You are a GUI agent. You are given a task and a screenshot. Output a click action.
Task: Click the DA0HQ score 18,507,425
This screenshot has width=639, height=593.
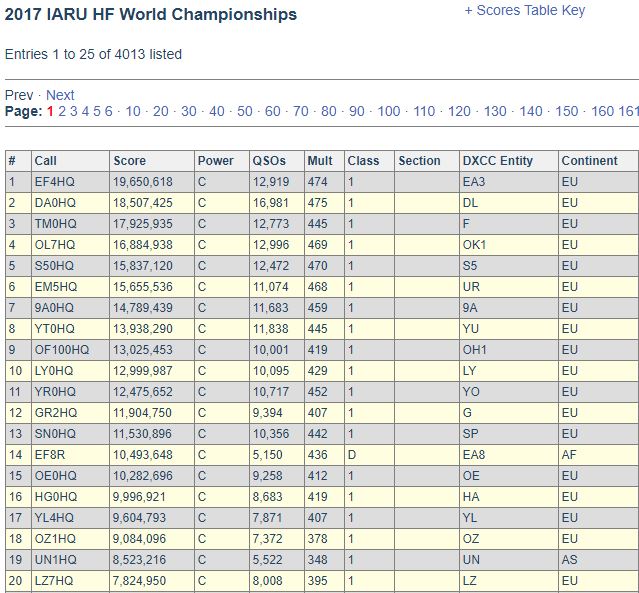(143, 203)
